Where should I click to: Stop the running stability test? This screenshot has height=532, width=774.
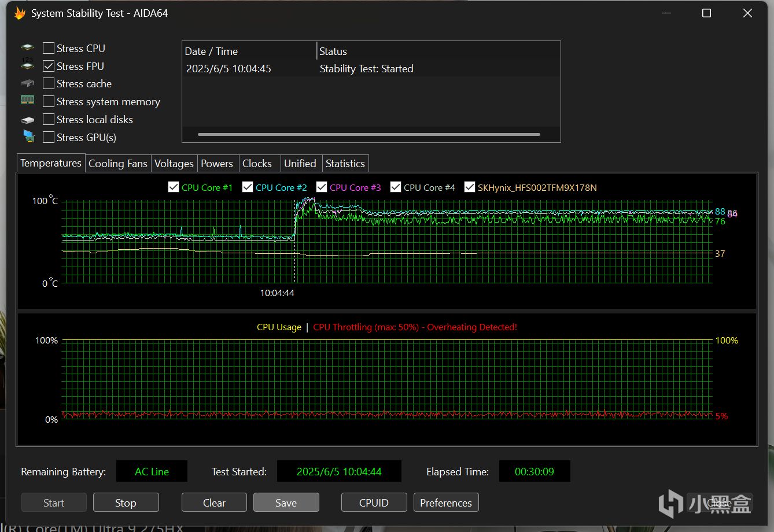(126, 503)
